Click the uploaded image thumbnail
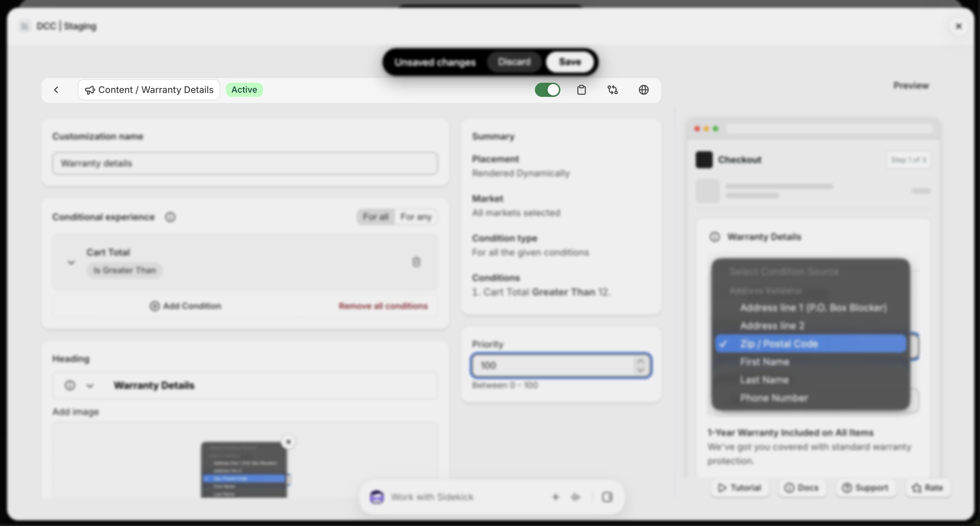The image size is (980, 526). point(244,470)
